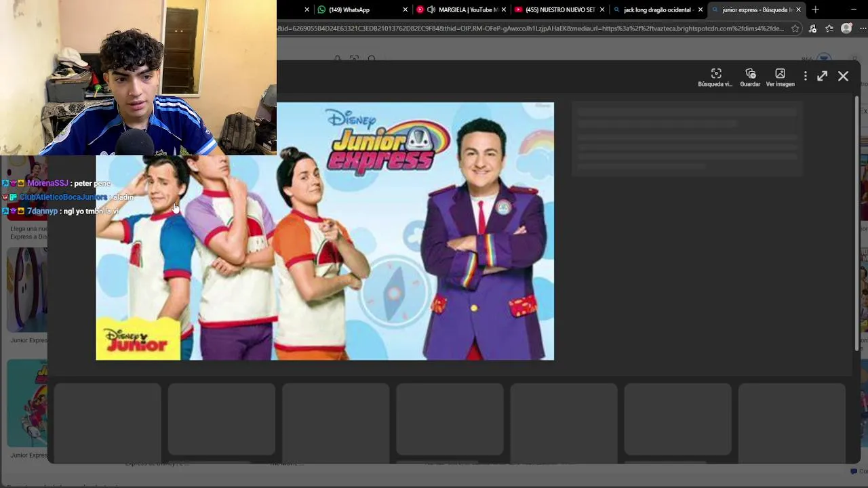Open the three-dot more options menu

[x=805, y=77]
